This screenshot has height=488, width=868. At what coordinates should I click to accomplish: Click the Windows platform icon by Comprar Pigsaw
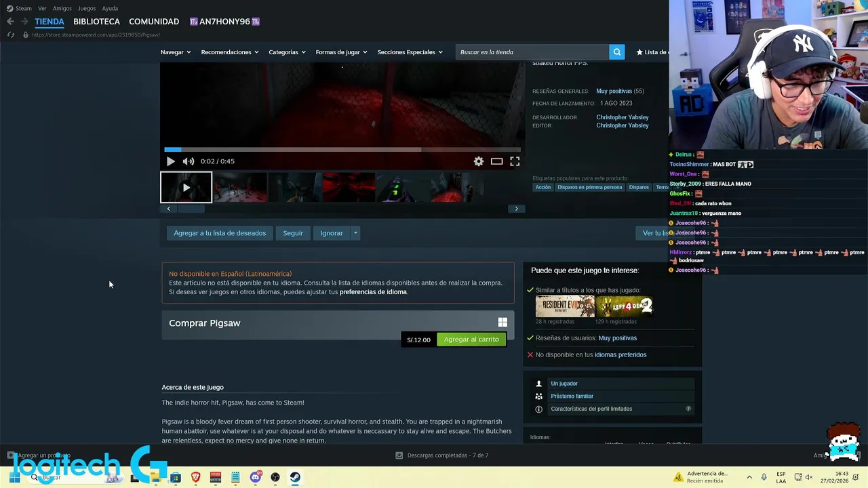coord(502,323)
